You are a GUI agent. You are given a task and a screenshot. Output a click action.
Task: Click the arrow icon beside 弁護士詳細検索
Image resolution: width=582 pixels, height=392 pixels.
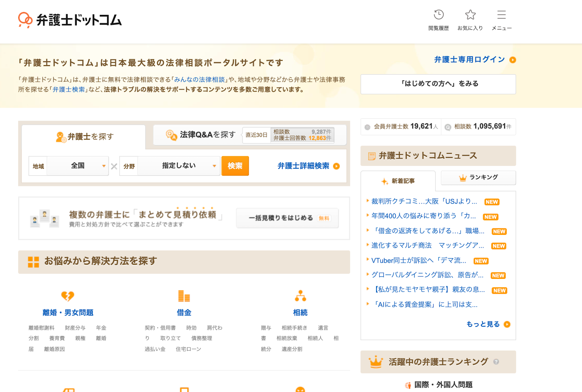click(336, 166)
